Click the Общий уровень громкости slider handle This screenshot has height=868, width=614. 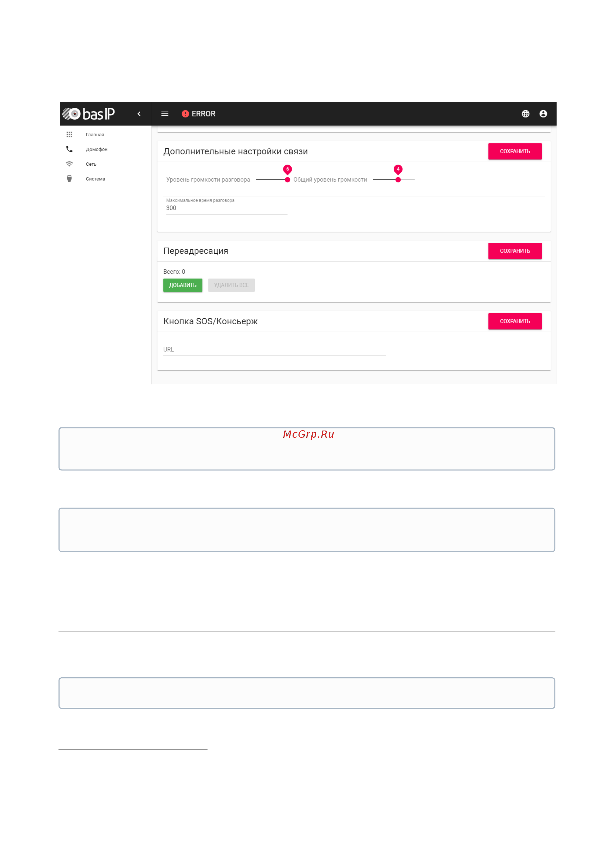[x=398, y=180]
